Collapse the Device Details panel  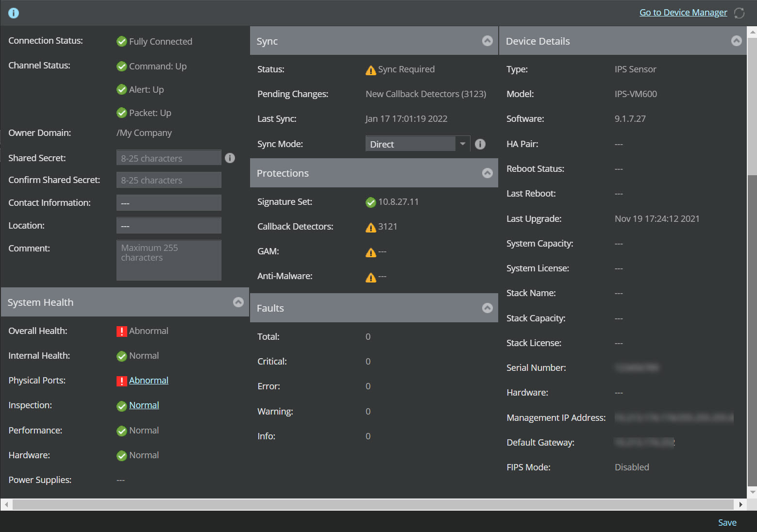point(737,41)
